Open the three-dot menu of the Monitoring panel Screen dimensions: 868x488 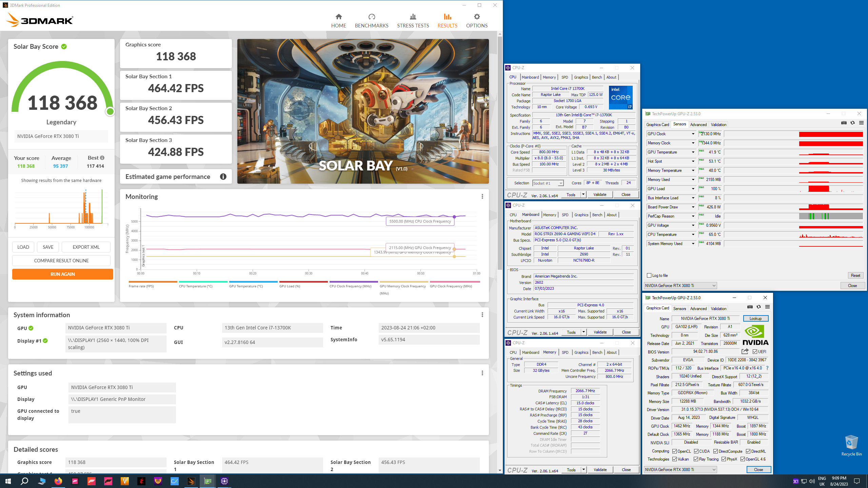click(x=482, y=197)
